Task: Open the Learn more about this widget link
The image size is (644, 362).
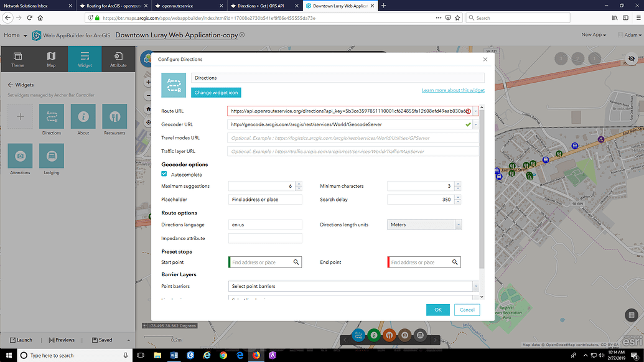Action: click(x=453, y=90)
